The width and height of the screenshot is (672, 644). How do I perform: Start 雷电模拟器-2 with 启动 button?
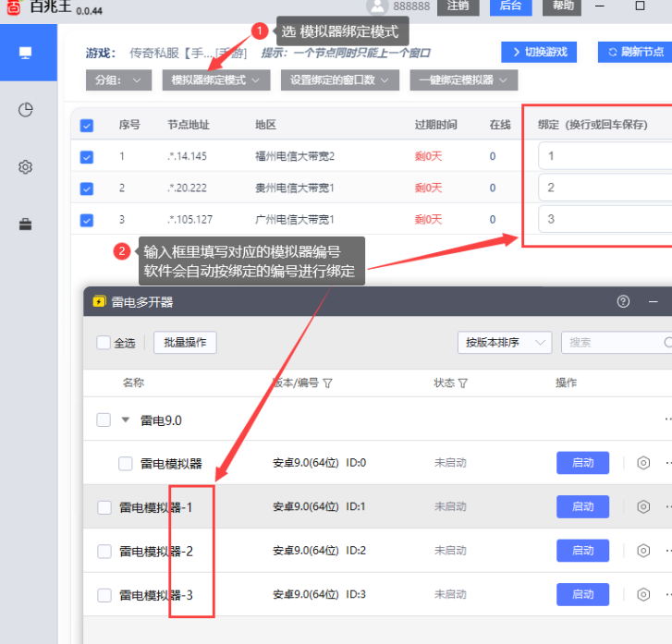pyautogui.click(x=583, y=551)
